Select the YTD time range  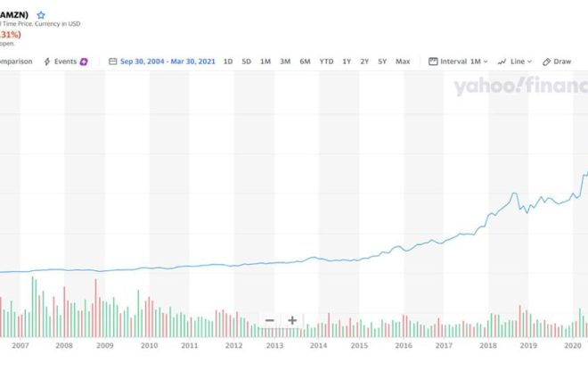tap(326, 62)
